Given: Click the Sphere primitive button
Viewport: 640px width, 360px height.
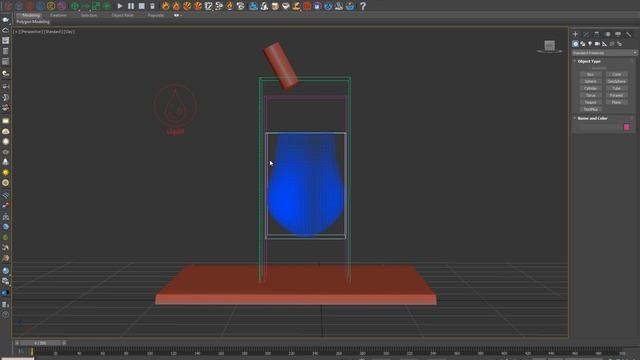Looking at the screenshot, I should coord(591,82).
